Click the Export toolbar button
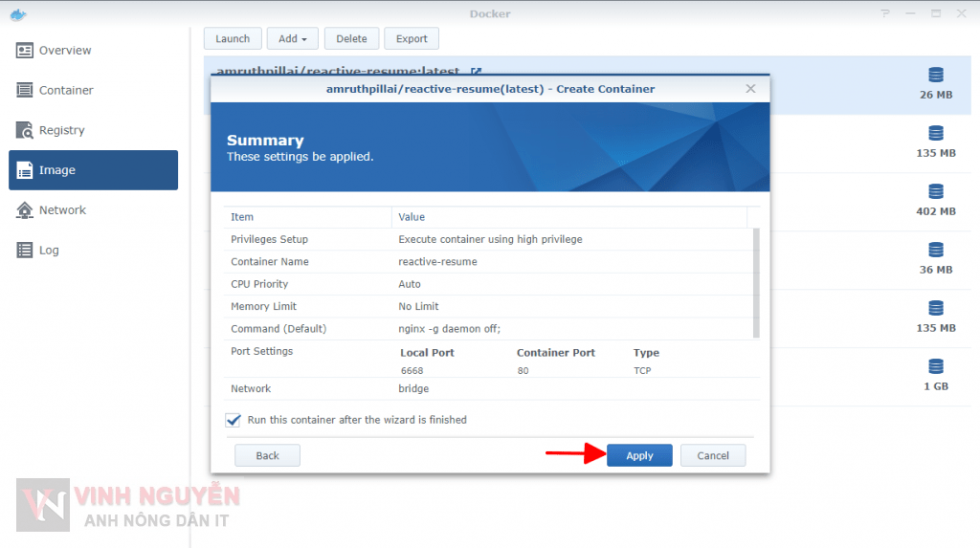 (412, 39)
